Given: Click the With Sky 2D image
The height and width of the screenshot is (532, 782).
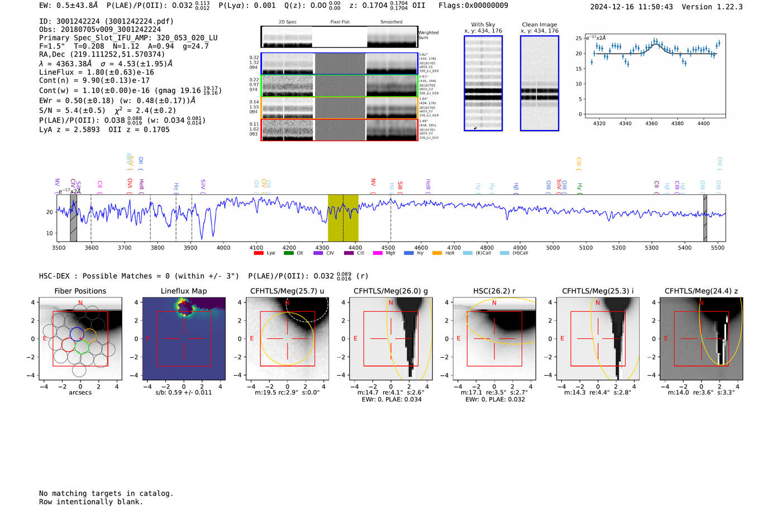Looking at the screenshot, I should [x=483, y=83].
